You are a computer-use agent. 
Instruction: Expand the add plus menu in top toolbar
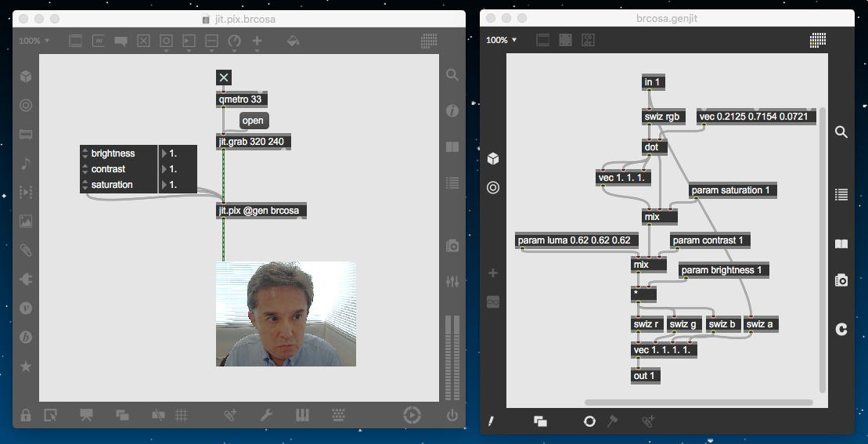[x=257, y=41]
